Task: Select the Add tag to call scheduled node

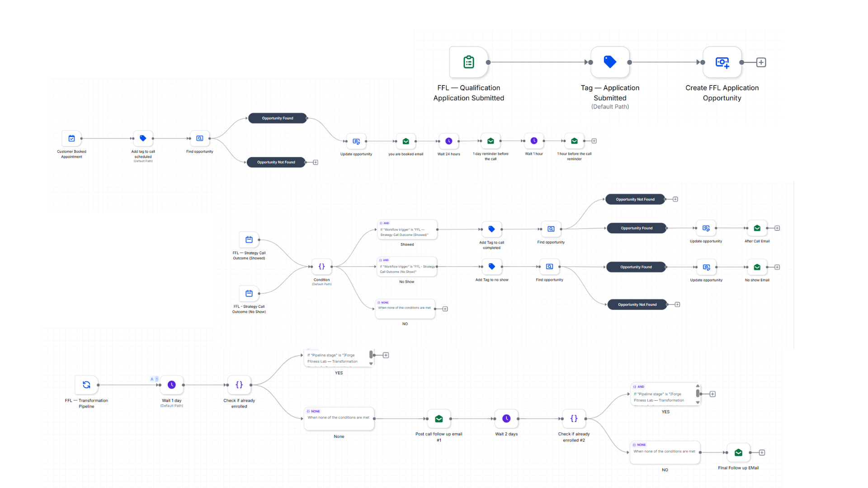Action: pos(143,139)
